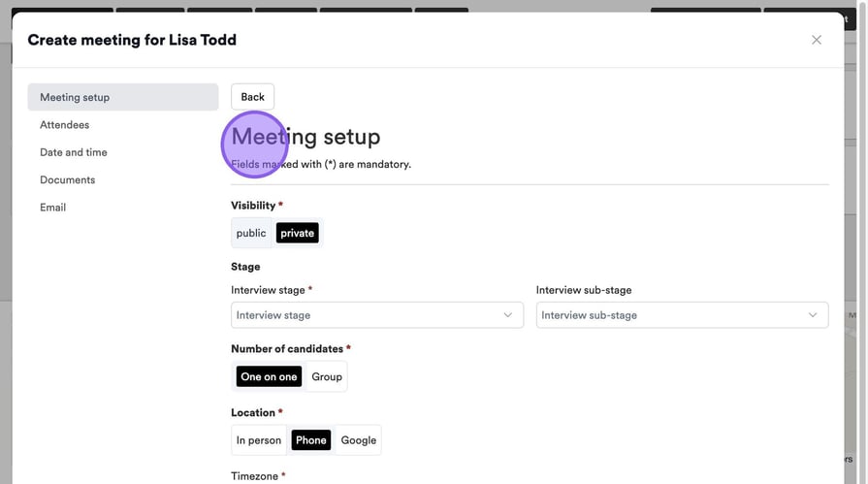The image size is (868, 484).
Task: Click the dialog title for Lisa Todd
Action: 132,40
